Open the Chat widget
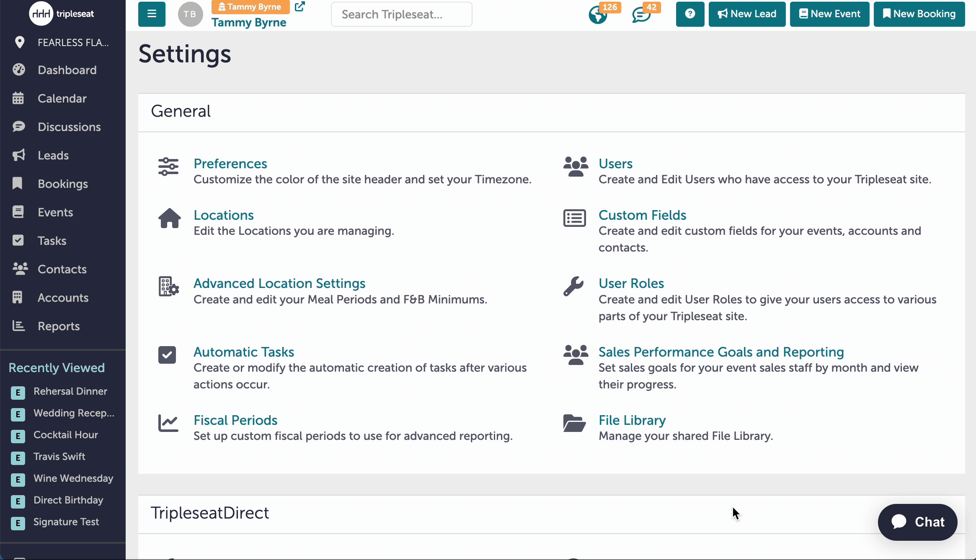This screenshot has width=976, height=560. (x=917, y=522)
